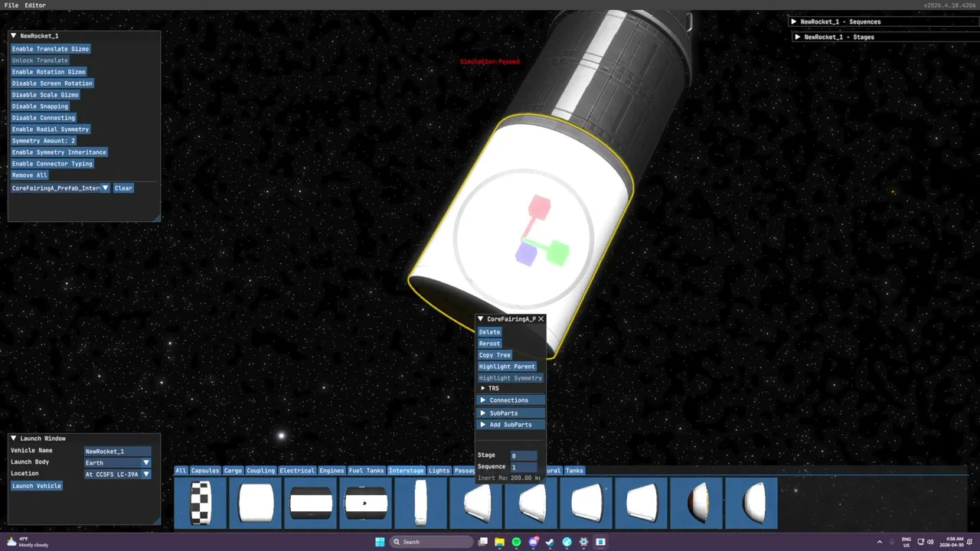Expand the Add SubParts section
The width and height of the screenshot is (980, 551).
tap(511, 425)
